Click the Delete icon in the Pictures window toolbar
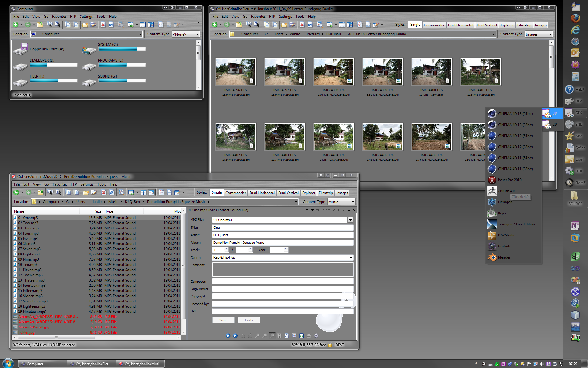Screen dimensions: 588x368 tap(302, 25)
